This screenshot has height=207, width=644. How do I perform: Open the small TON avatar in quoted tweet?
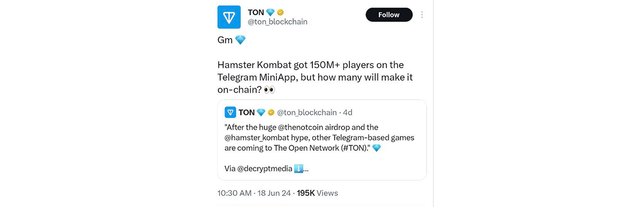point(230,112)
